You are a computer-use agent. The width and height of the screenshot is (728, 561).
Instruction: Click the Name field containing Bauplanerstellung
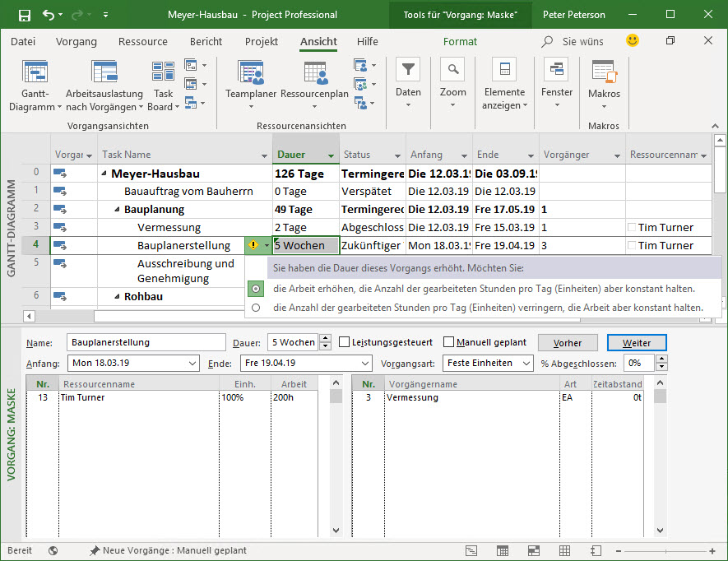coord(146,342)
